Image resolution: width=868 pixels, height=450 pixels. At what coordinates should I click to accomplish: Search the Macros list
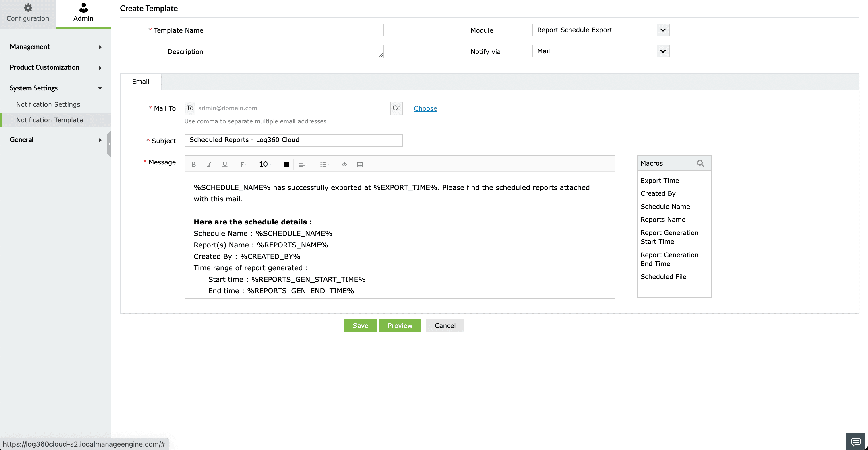pos(700,163)
